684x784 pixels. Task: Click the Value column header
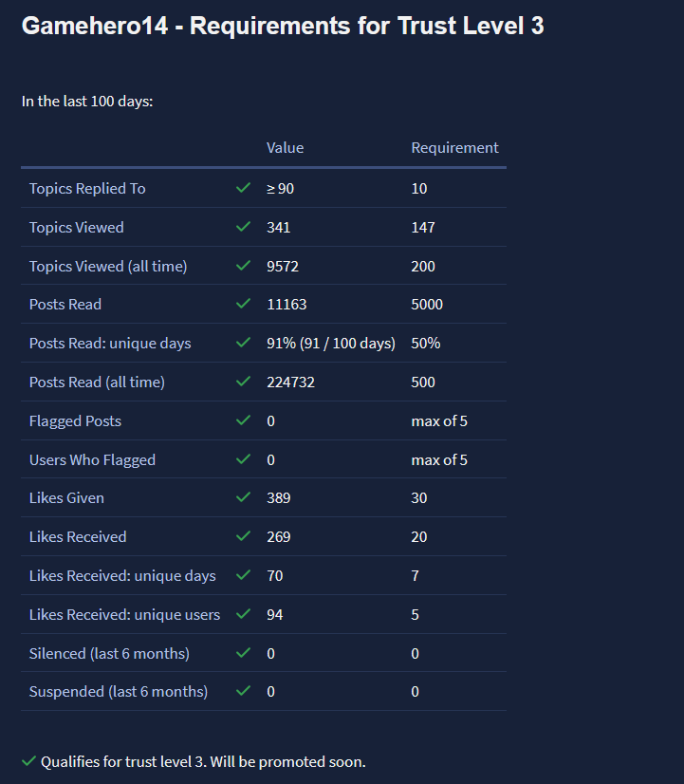pos(285,147)
